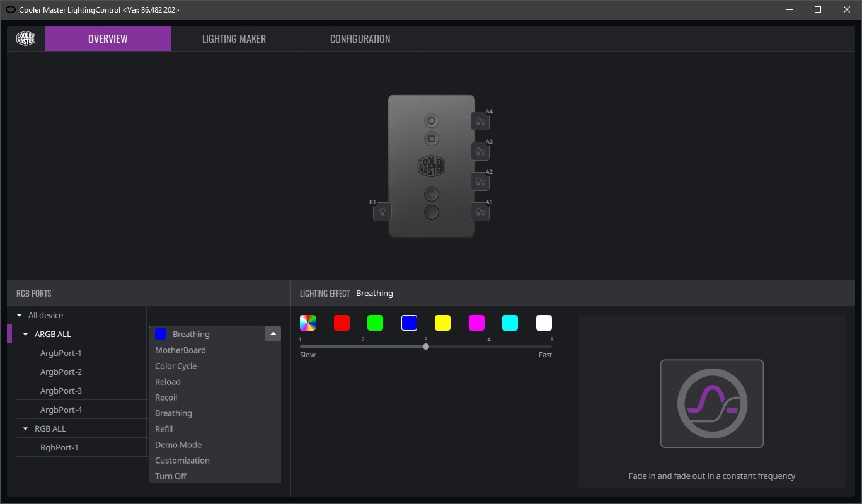The width and height of the screenshot is (862, 504).
Task: Select the ARGB ALL row label
Action: click(53, 334)
